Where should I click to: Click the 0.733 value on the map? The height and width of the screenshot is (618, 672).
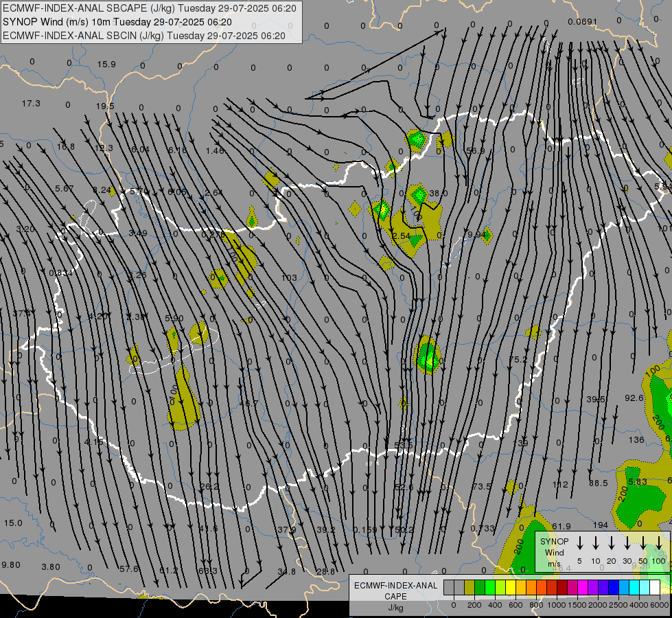[x=482, y=528]
